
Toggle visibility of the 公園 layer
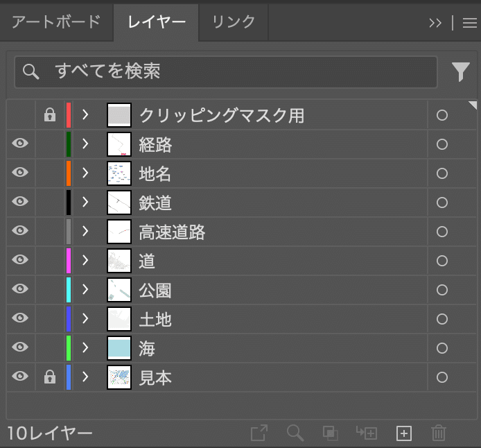[20, 288]
